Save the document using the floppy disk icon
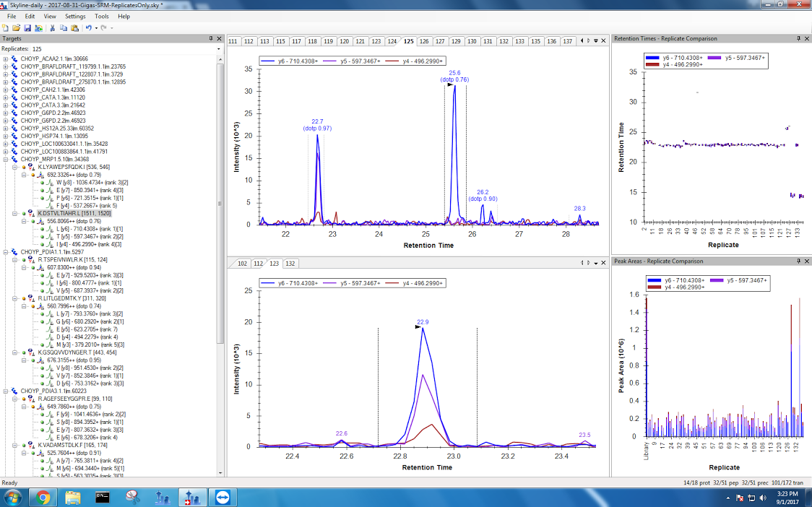Viewport: 812px width, 507px height. click(x=27, y=27)
